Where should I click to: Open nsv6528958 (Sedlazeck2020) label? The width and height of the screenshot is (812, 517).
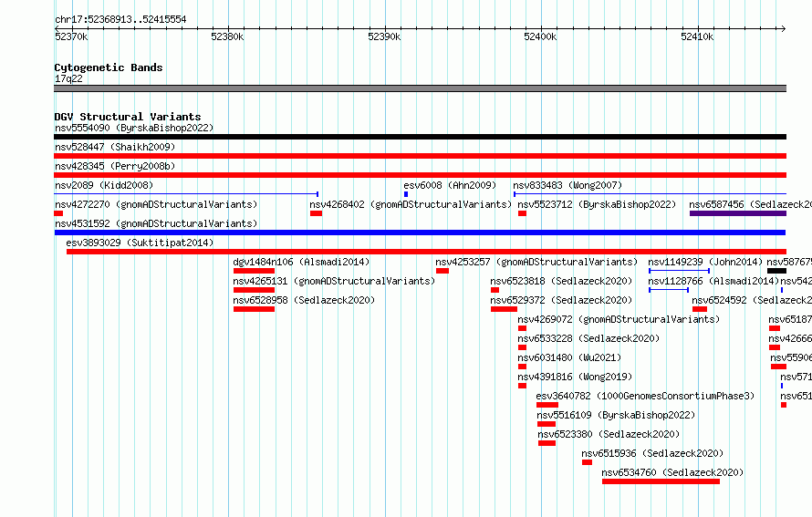point(304,300)
